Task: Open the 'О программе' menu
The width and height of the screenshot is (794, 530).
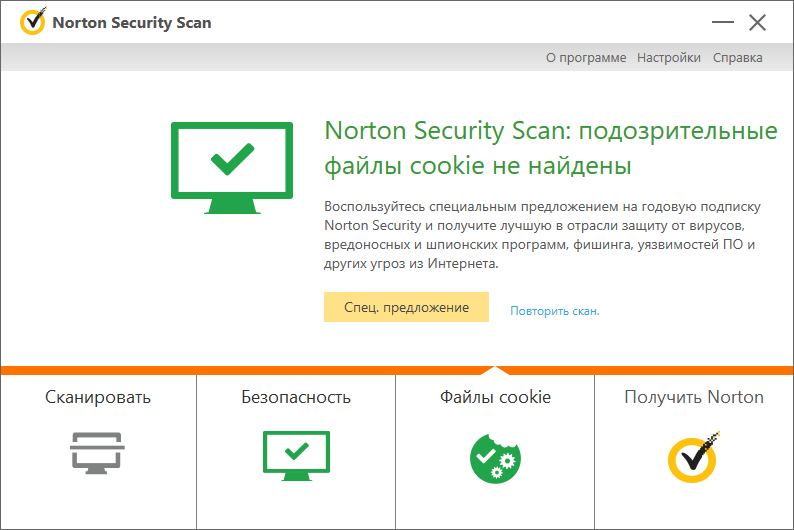Action: coord(586,58)
